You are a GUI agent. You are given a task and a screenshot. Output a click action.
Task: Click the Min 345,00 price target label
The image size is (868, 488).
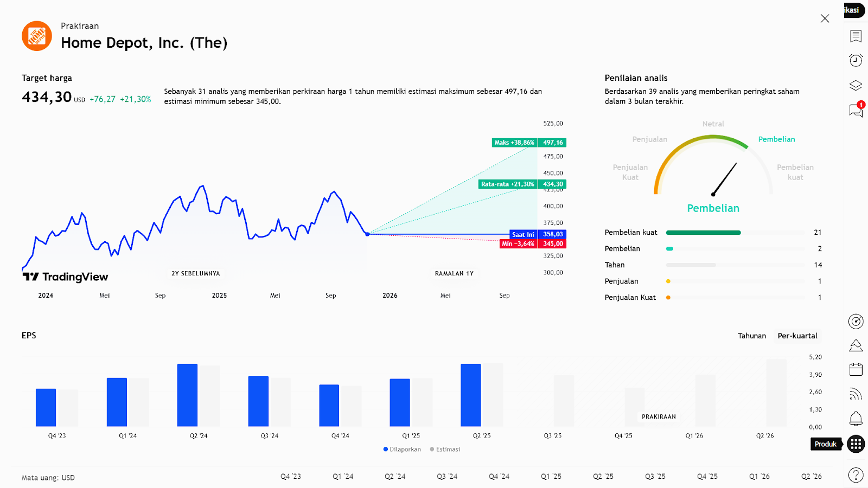(532, 244)
